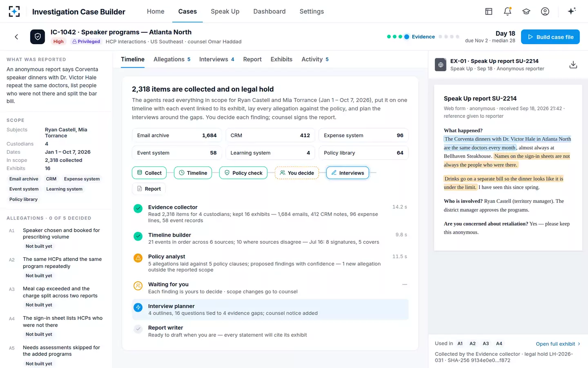Click the Privileged tag

(x=86, y=42)
